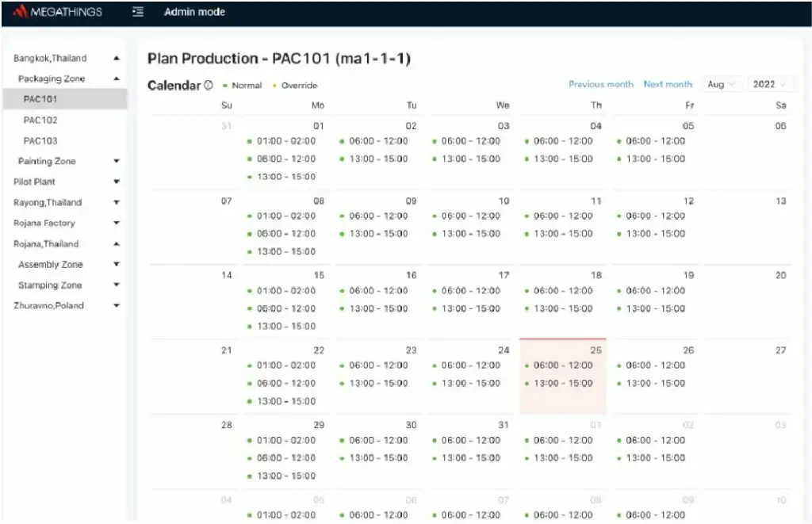
Task: Open 06:00 - 12:00 slot on day 10
Action: coord(470,216)
